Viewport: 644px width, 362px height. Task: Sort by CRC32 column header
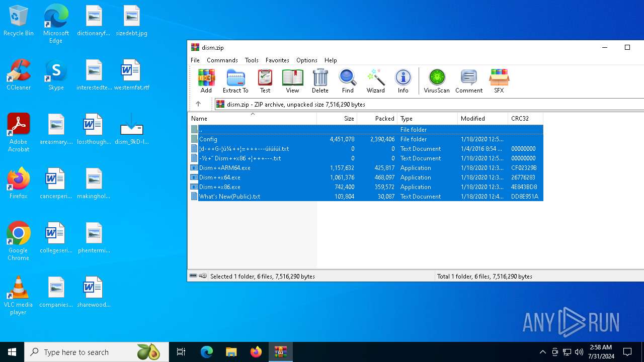pos(525,119)
